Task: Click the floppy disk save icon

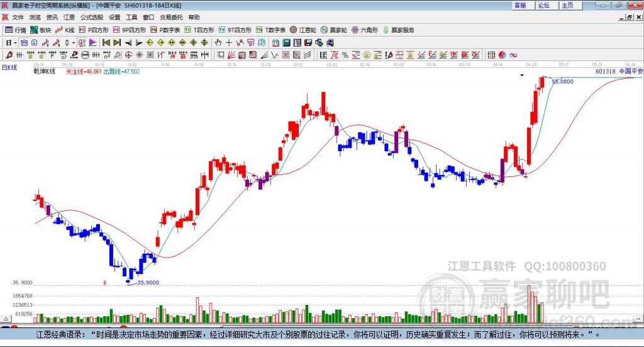Action: (308, 43)
